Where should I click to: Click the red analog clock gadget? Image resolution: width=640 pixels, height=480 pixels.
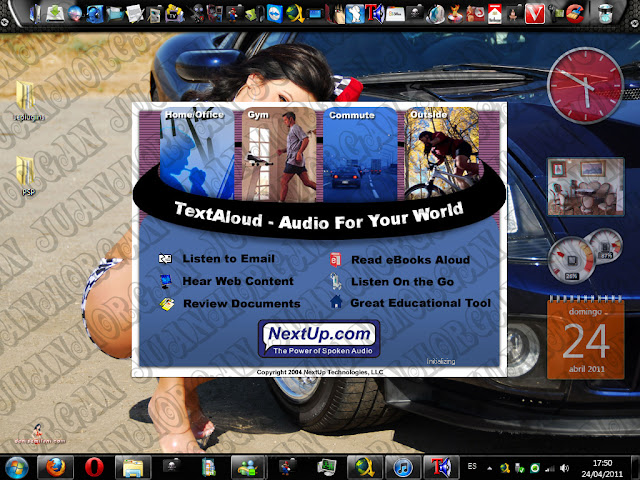tap(585, 85)
